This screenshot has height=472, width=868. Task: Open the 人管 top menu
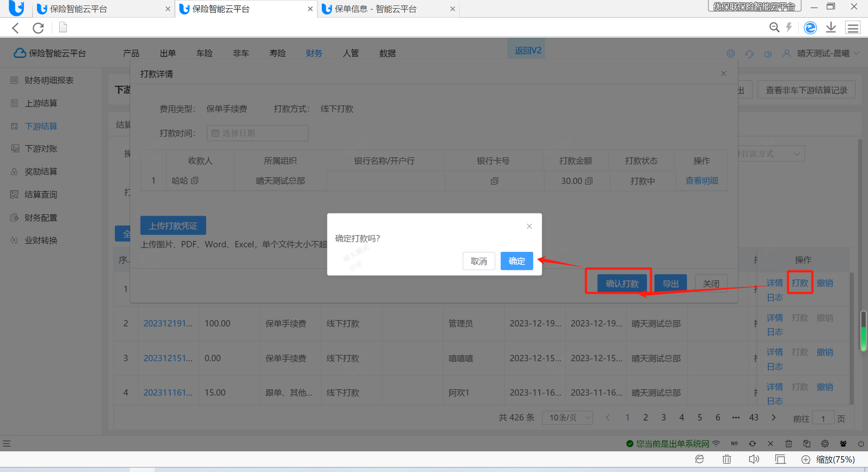tap(351, 53)
